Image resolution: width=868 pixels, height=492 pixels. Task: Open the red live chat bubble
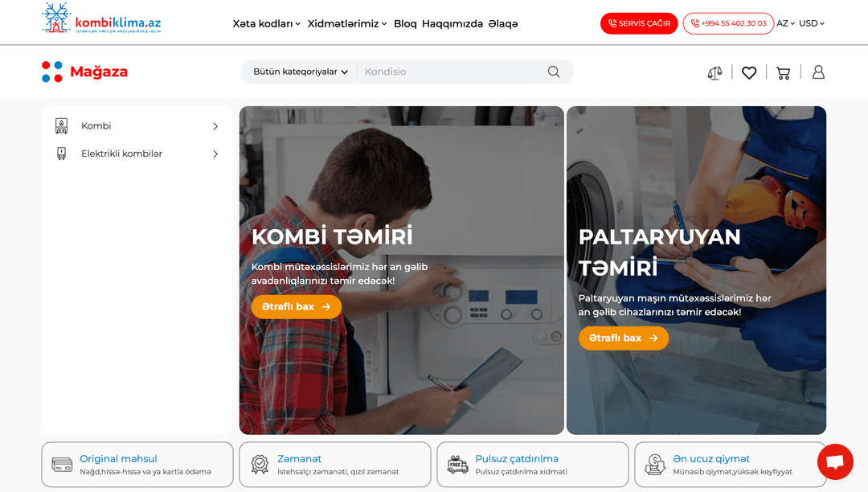(835, 461)
